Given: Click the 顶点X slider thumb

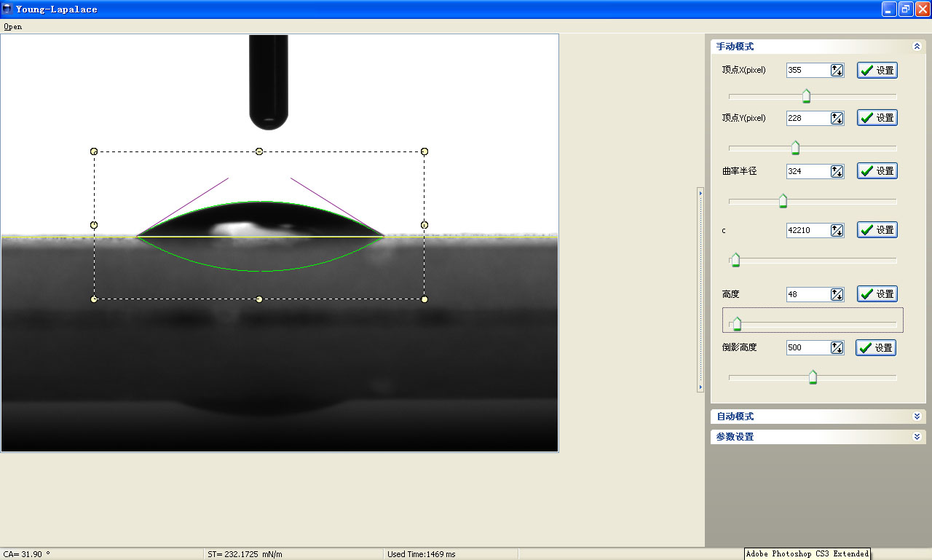Looking at the screenshot, I should 806,96.
